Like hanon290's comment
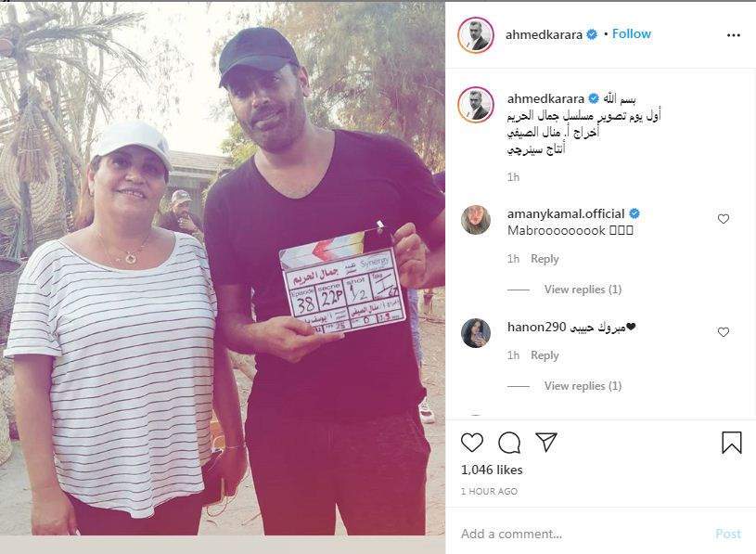 [724, 332]
